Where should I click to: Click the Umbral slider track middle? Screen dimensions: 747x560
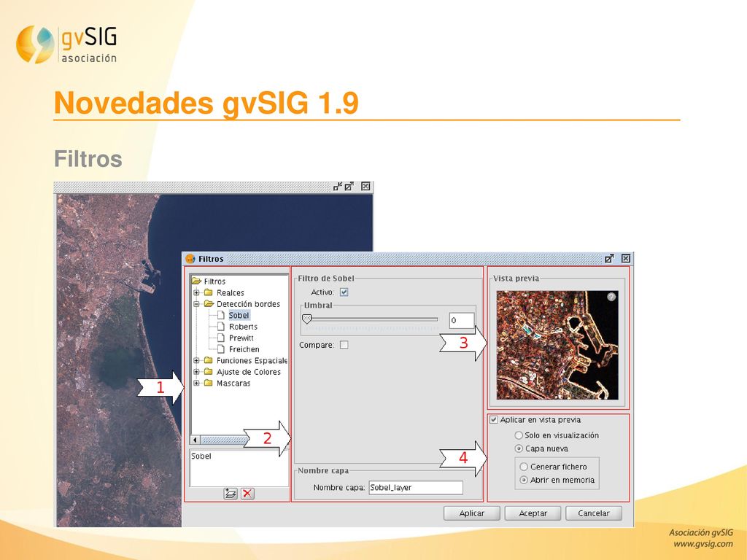370,319
